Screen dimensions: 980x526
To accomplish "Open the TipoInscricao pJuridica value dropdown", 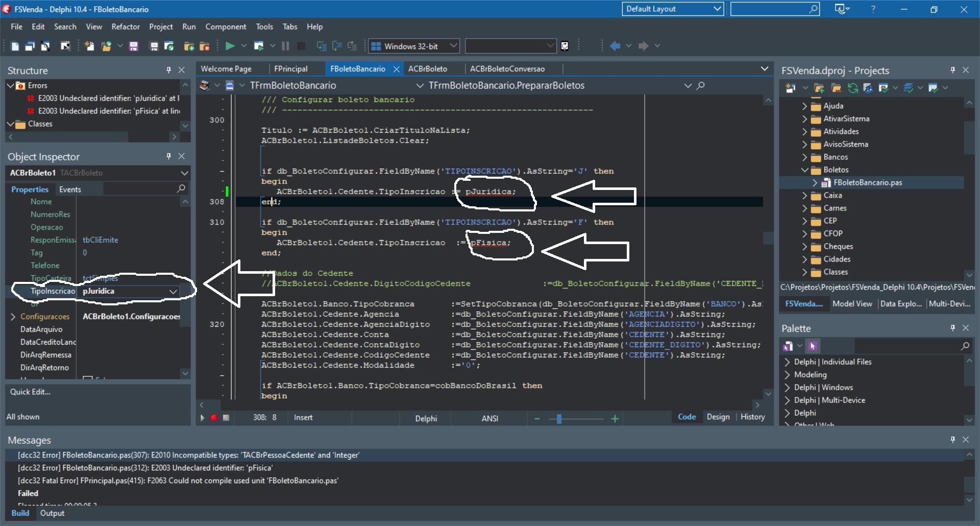I will click(x=173, y=291).
